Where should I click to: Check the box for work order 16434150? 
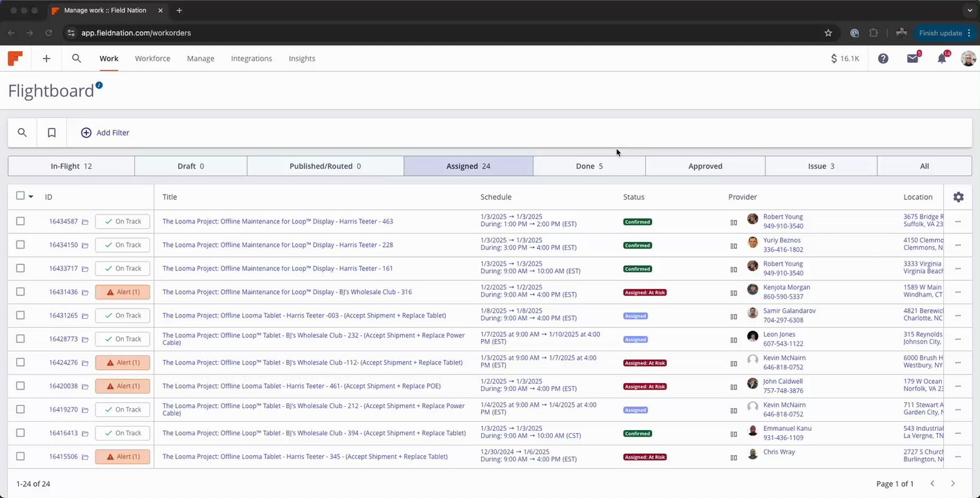[20, 245]
